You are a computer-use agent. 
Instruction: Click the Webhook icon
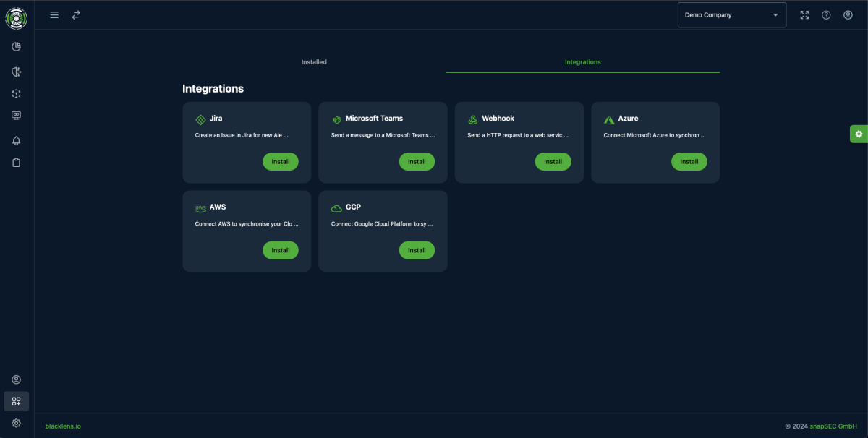(472, 119)
